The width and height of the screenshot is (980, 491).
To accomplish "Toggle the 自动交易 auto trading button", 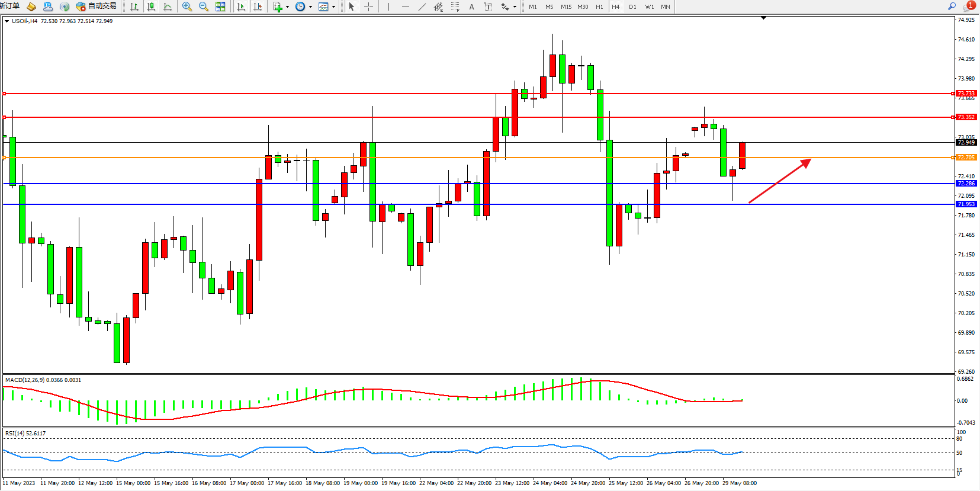I will click(97, 6).
